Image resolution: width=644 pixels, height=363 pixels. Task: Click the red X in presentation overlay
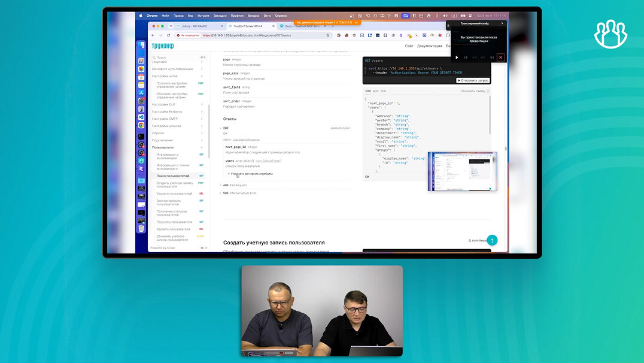[501, 58]
